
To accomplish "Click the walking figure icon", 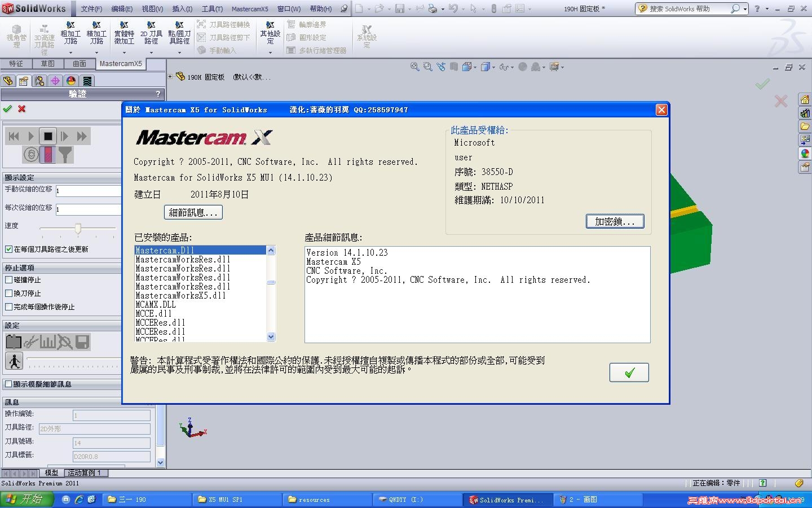I will coord(14,361).
